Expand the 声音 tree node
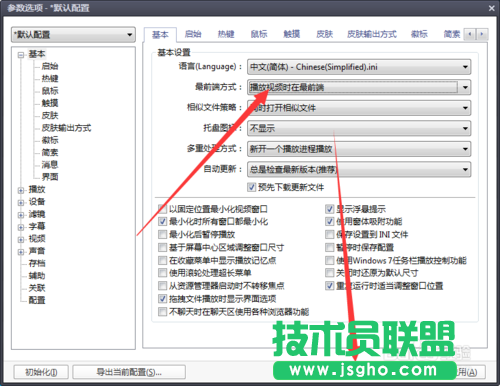 [21, 252]
